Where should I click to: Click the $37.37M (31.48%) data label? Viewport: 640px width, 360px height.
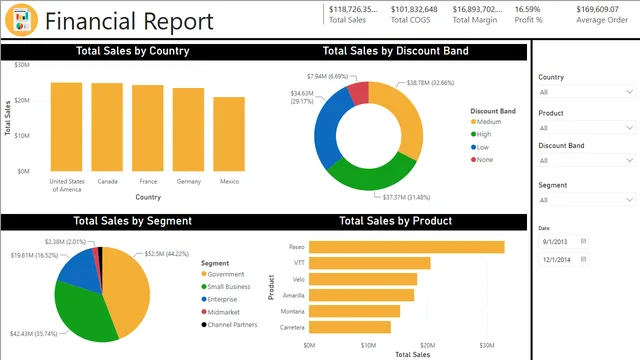[406, 198]
